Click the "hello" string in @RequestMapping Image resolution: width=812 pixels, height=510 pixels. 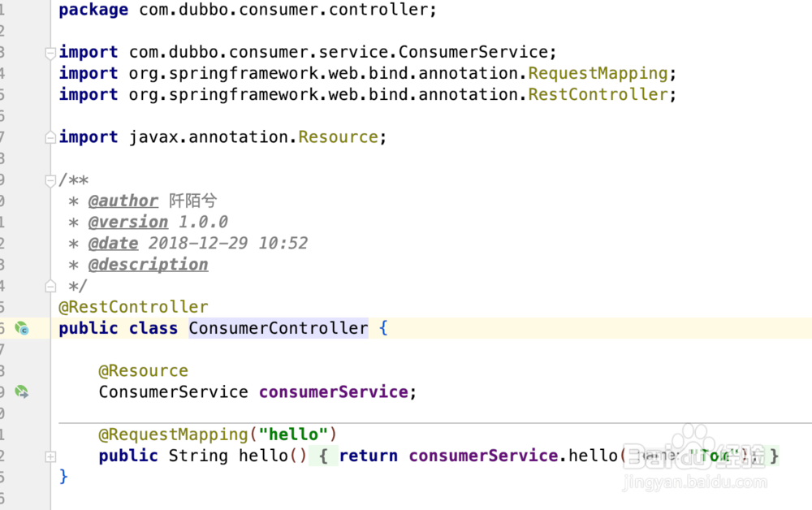pos(292,434)
